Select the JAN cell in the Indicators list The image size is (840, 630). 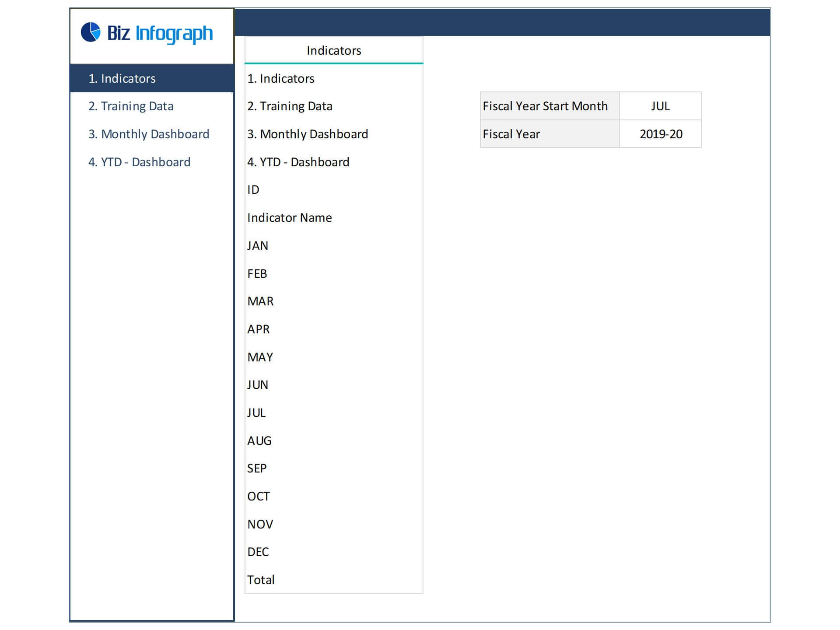(x=334, y=245)
